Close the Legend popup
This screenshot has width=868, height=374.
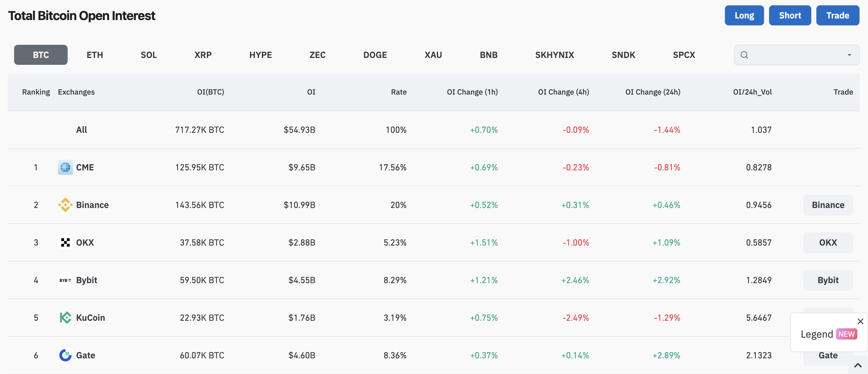pos(860,321)
